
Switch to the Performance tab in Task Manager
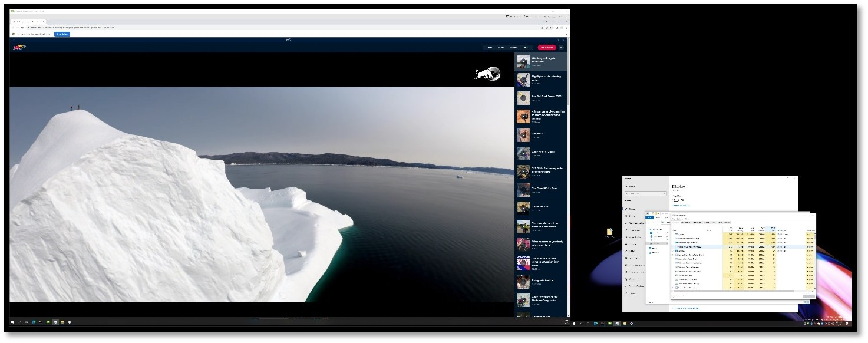pyautogui.click(x=687, y=222)
